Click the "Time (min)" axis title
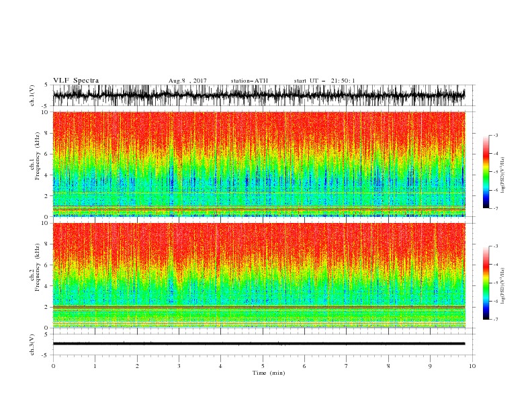The image size is (532, 411). [269, 373]
